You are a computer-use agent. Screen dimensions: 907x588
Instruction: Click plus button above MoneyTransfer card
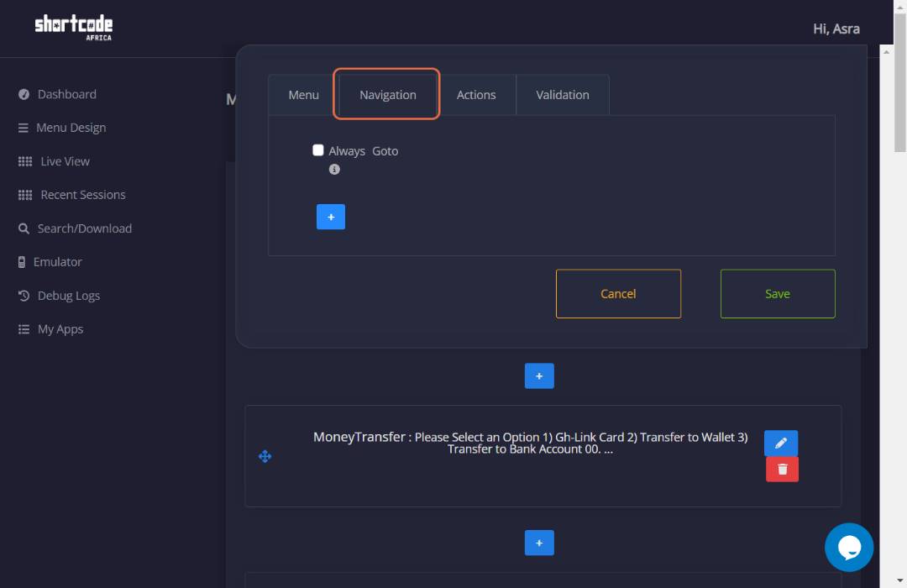click(x=539, y=376)
